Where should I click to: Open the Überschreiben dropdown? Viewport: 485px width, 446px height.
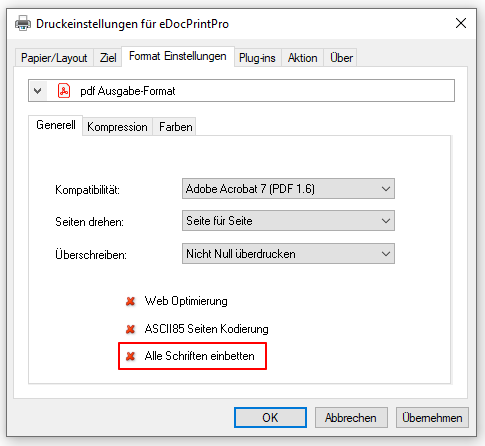tap(288, 254)
